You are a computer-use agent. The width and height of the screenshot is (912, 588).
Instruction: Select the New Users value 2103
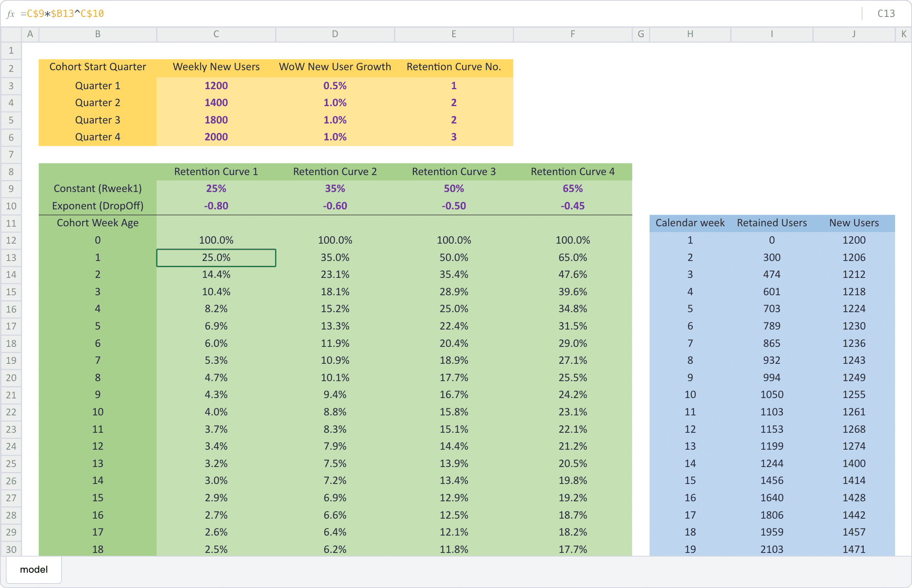point(772,549)
